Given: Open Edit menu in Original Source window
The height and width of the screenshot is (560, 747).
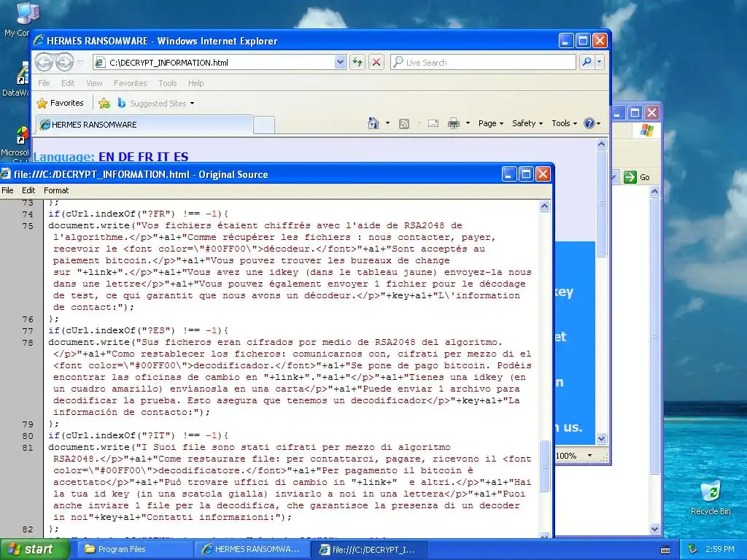Looking at the screenshot, I should click(28, 190).
